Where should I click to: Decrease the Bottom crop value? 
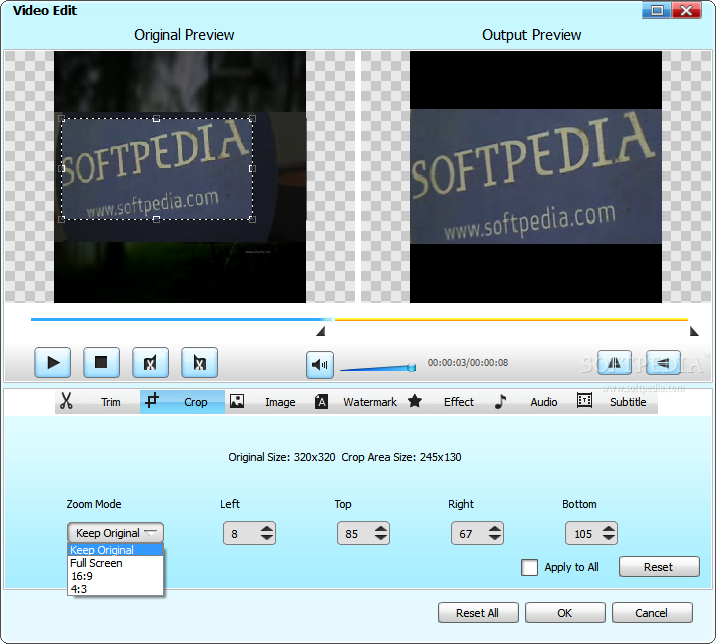(x=609, y=538)
